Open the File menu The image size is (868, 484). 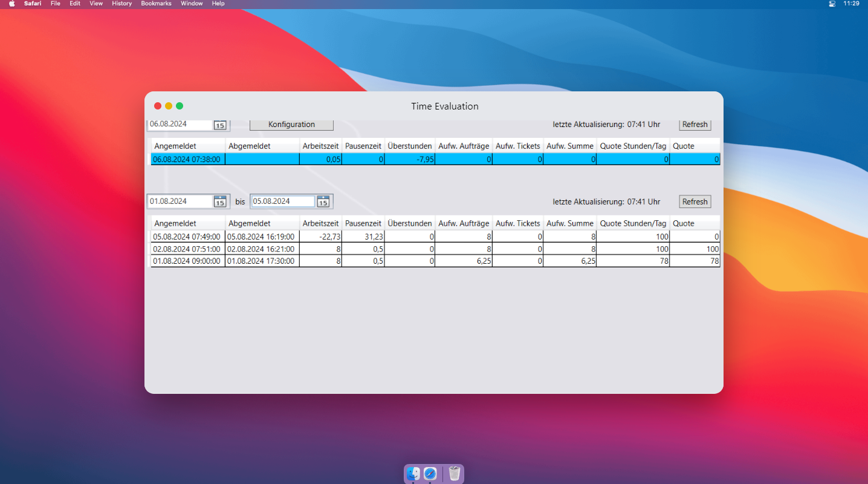click(56, 4)
